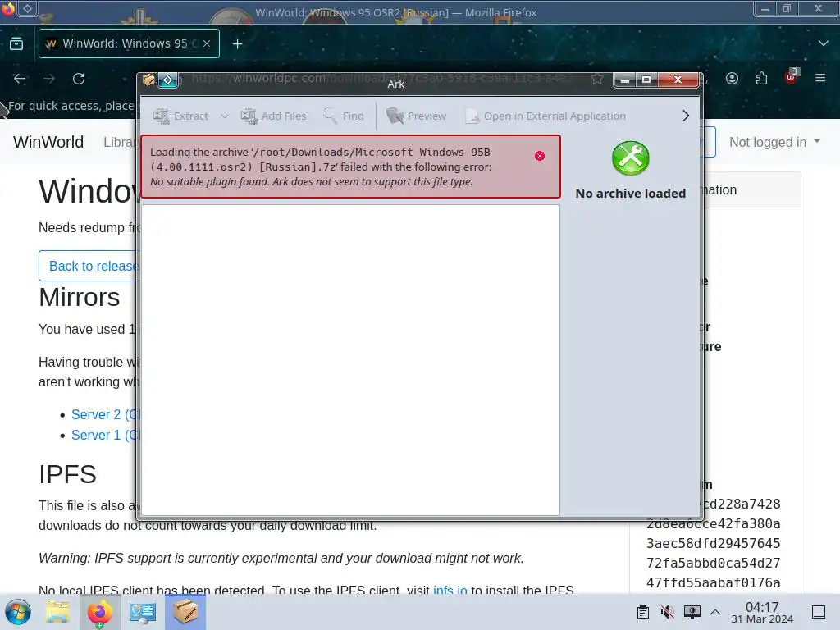Open the clipboard tray icon
Image resolution: width=840 pixels, height=630 pixels.
[643, 612]
